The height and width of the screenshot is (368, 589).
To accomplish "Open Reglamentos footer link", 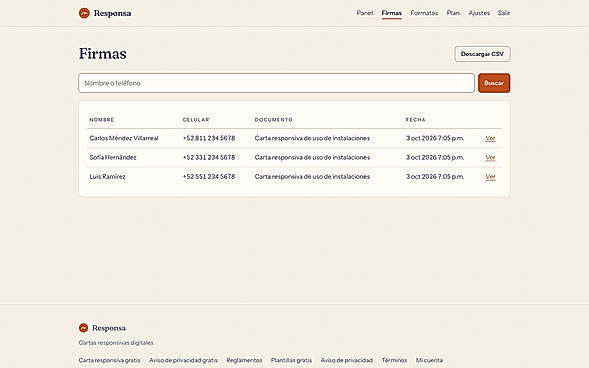I will pos(244,360).
